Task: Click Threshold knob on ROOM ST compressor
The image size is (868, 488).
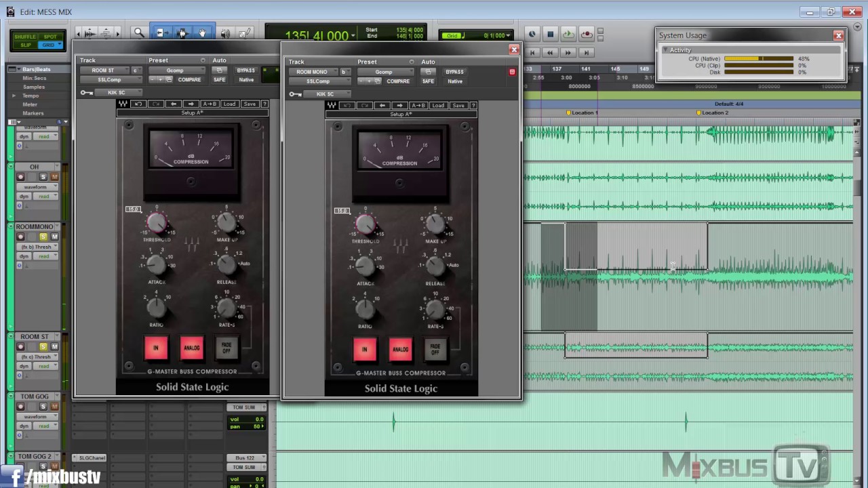Action: point(156,222)
